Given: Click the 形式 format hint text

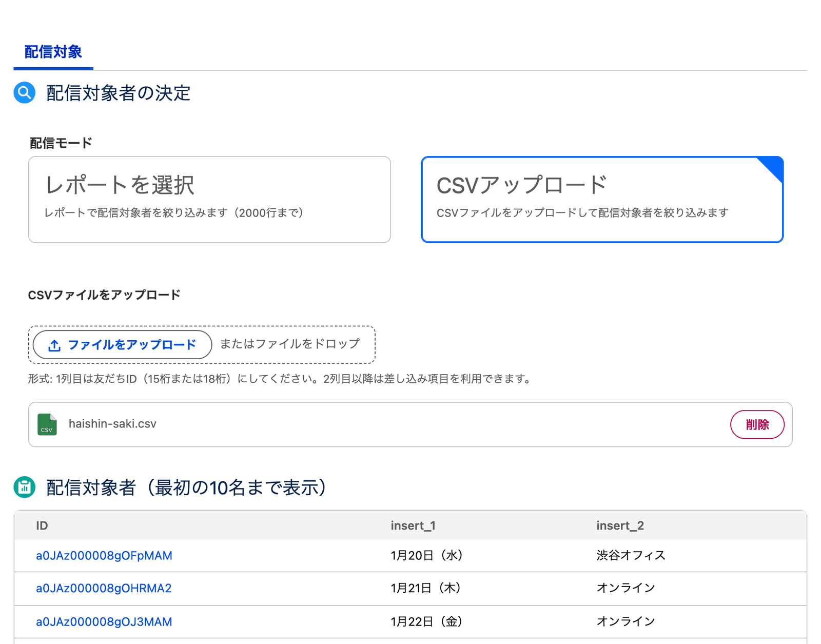Looking at the screenshot, I should [x=281, y=379].
